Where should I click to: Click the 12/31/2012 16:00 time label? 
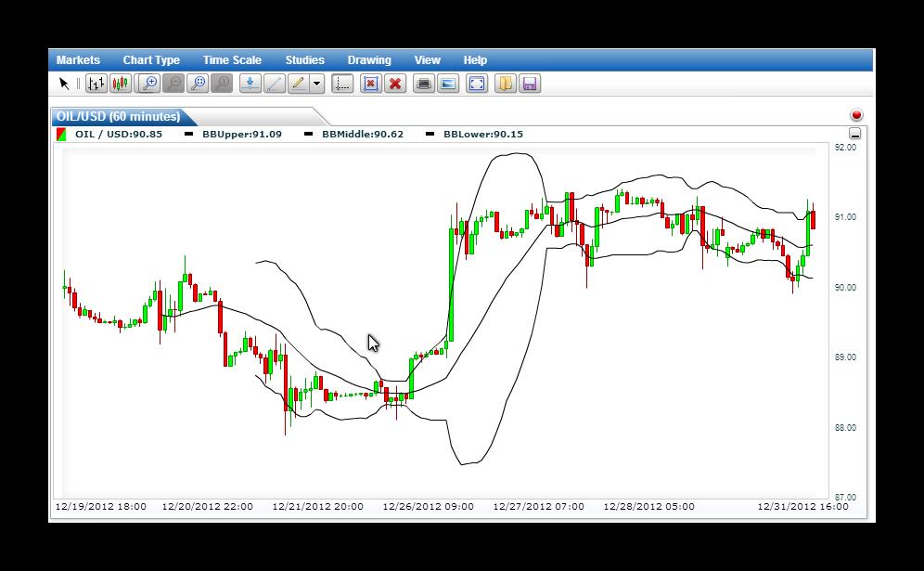(803, 507)
